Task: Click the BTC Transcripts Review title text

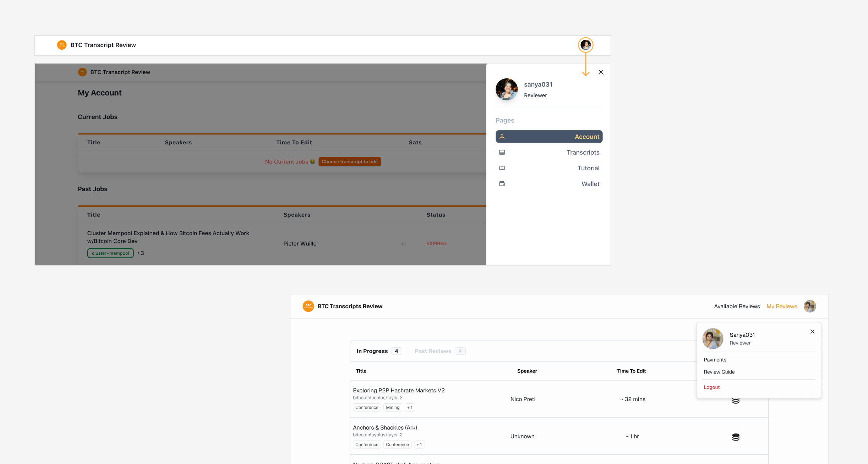Action: pyautogui.click(x=350, y=306)
